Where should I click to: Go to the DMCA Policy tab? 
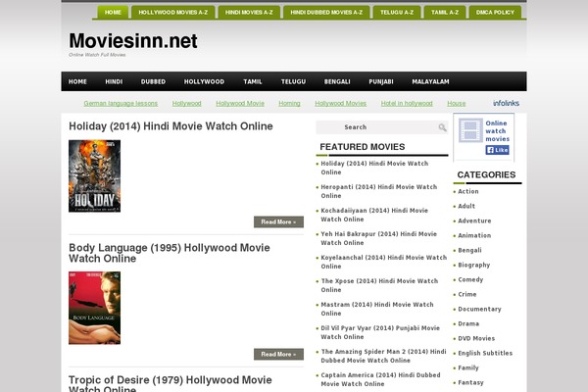tap(495, 13)
